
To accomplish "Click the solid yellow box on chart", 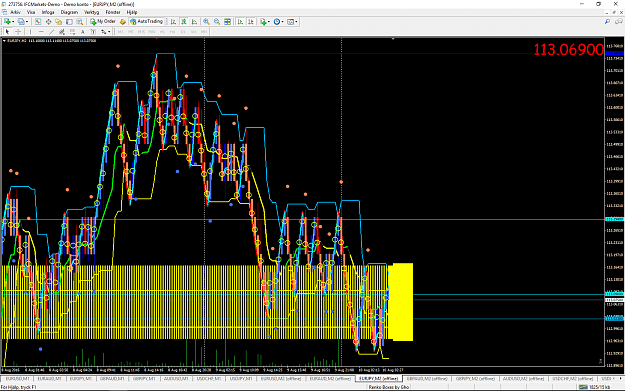I will point(401,302).
